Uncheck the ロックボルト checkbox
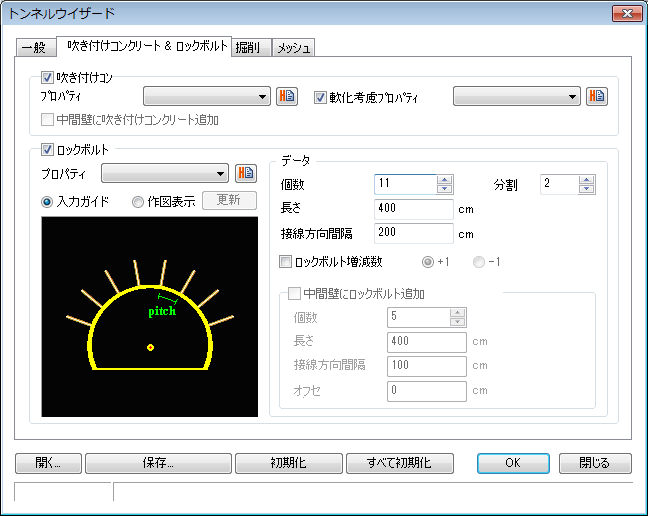The height and width of the screenshot is (516, 648). tap(47, 149)
